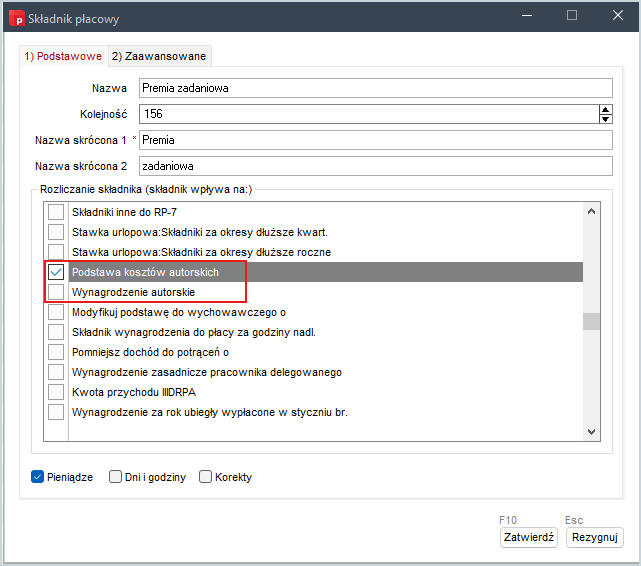The image size is (641, 566).
Task: Click into the Nazwa text field
Action: tap(375, 88)
